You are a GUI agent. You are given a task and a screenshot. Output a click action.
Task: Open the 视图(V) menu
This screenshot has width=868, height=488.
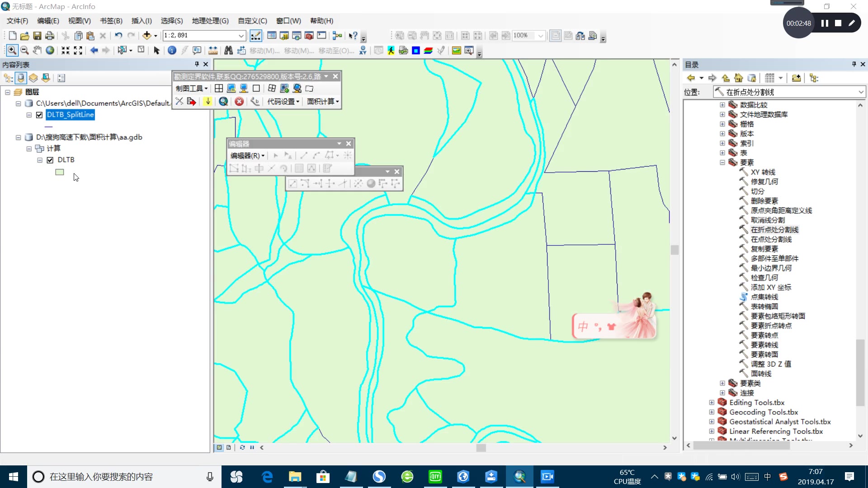80,21
